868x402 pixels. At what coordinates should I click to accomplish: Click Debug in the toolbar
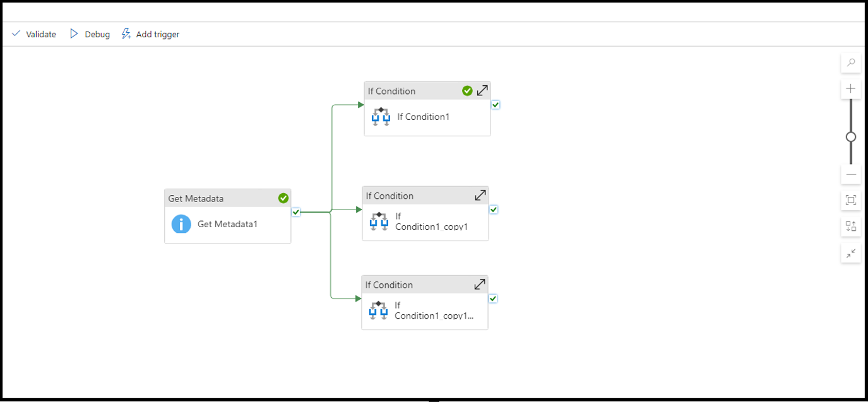pyautogui.click(x=90, y=34)
